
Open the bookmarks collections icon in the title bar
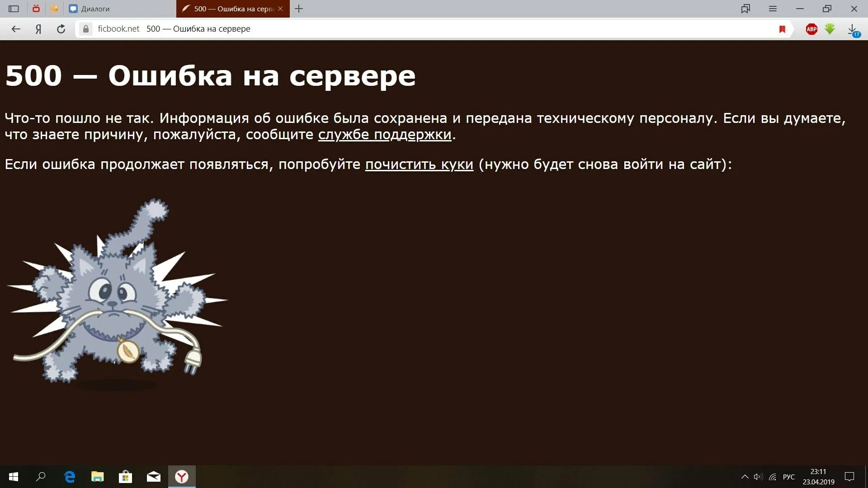[x=745, y=9]
